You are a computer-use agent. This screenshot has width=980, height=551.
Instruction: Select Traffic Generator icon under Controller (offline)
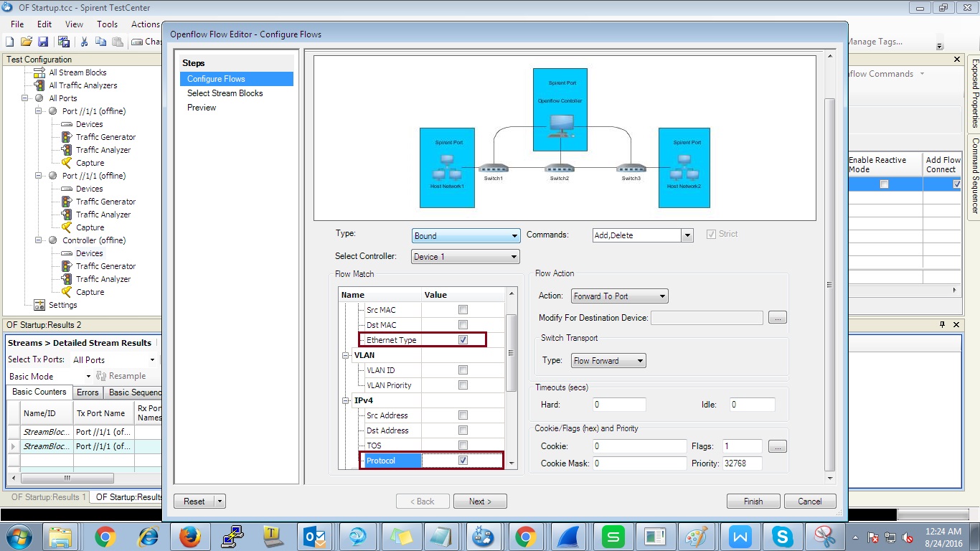(67, 266)
